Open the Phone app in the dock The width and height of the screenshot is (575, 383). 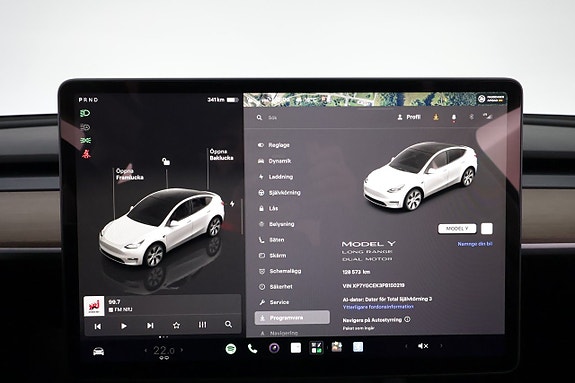coord(252,348)
